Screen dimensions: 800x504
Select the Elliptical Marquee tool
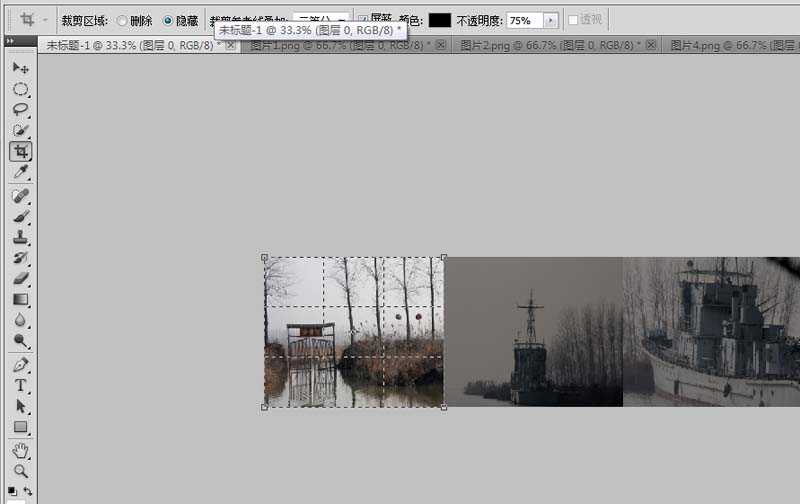pyautogui.click(x=20, y=89)
